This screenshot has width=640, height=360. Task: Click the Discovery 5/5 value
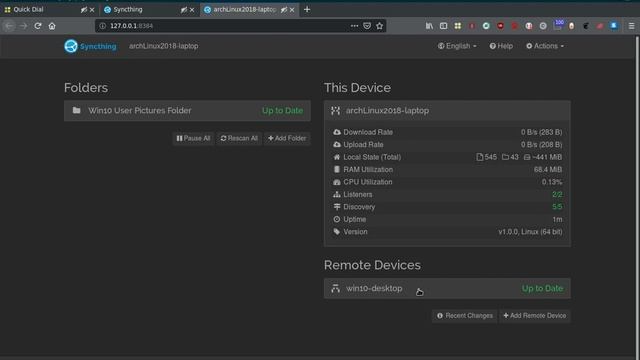pyautogui.click(x=557, y=207)
